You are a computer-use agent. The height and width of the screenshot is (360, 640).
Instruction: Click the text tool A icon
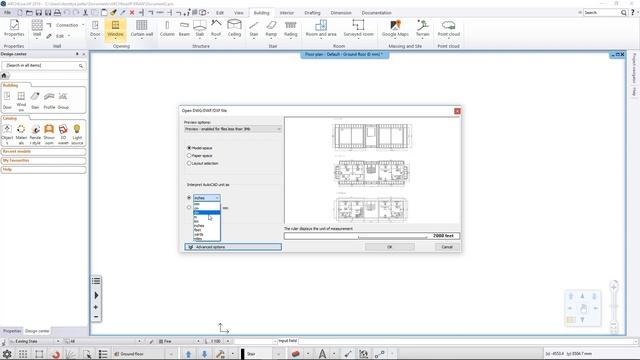click(x=322, y=354)
